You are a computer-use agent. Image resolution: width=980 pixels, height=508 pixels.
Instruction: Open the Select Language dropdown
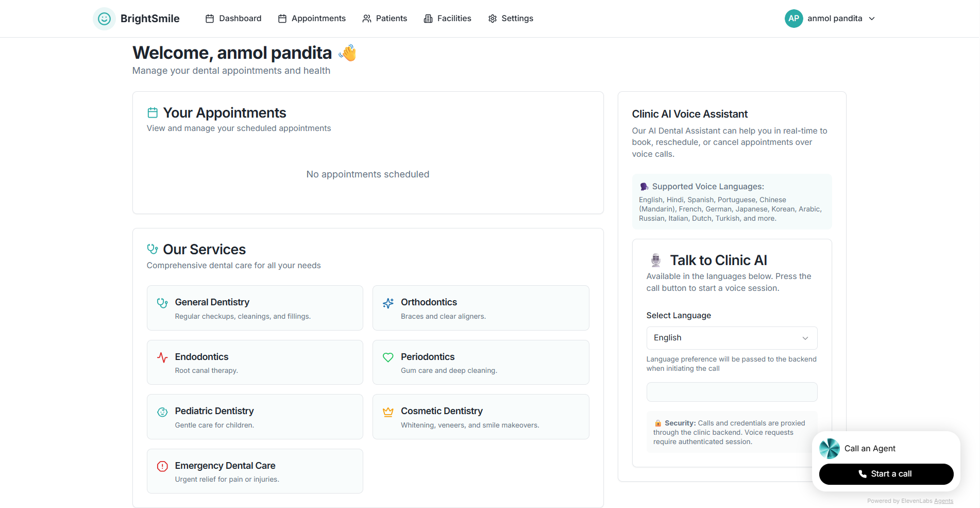[732, 338]
